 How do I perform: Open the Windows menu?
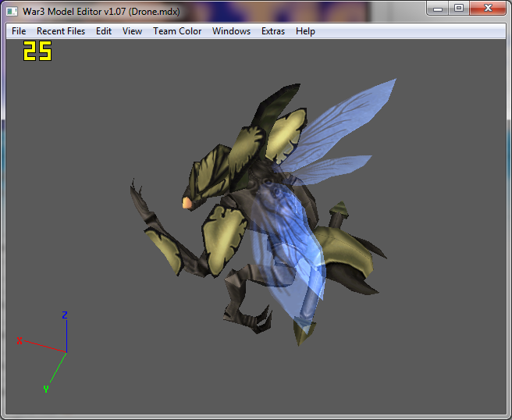click(231, 31)
